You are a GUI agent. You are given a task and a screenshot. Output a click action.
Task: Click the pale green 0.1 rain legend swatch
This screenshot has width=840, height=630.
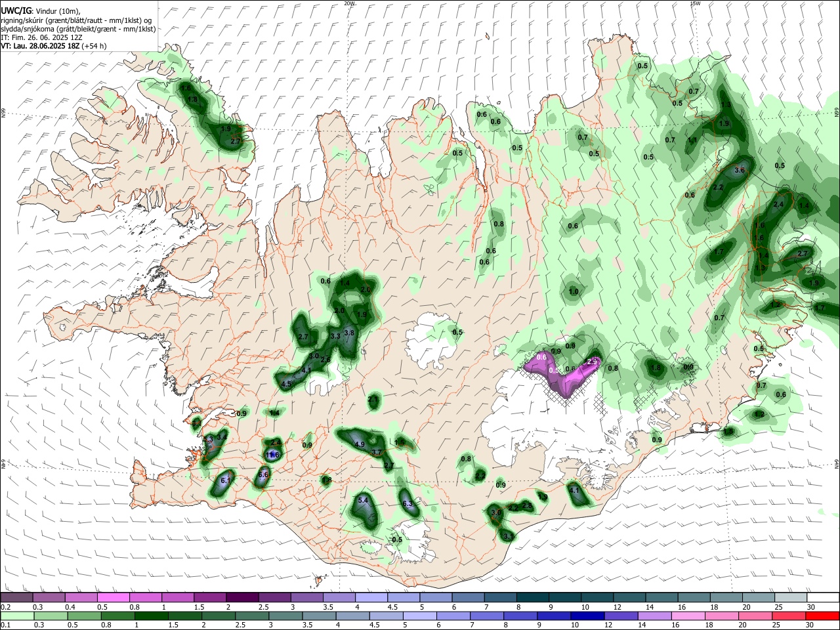16,616
